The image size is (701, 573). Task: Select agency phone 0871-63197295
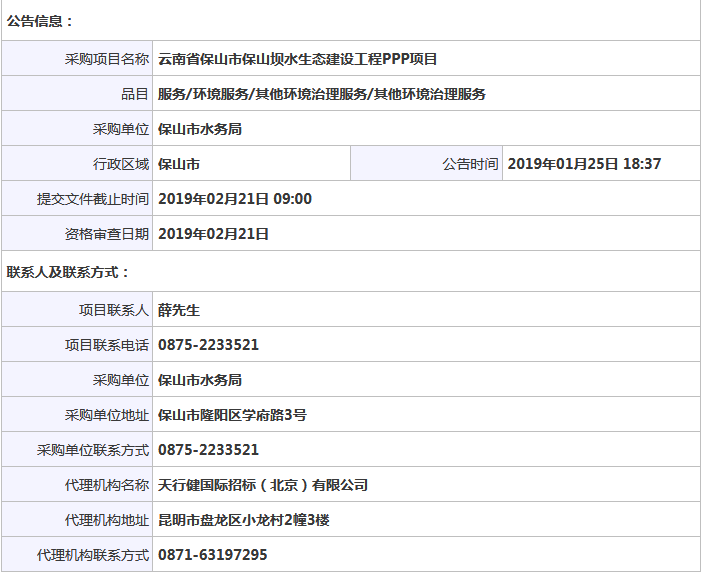[x=212, y=555]
